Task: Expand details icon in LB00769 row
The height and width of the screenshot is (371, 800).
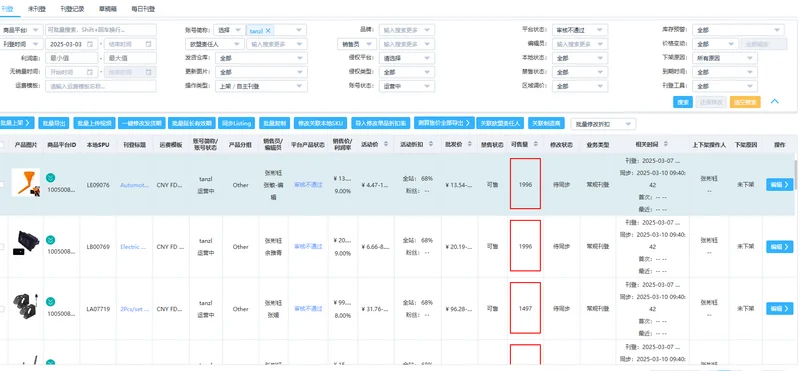Action: pos(51,240)
